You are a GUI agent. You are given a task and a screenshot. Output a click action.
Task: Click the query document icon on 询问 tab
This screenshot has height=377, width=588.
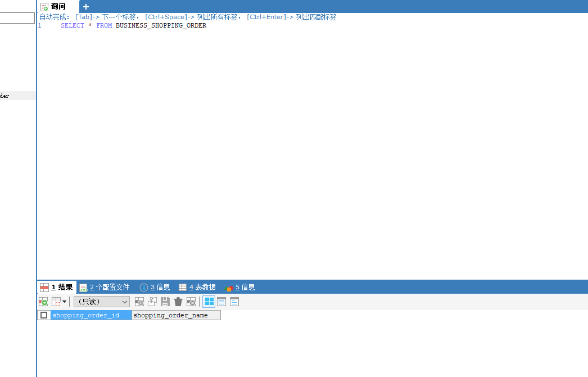point(45,6)
